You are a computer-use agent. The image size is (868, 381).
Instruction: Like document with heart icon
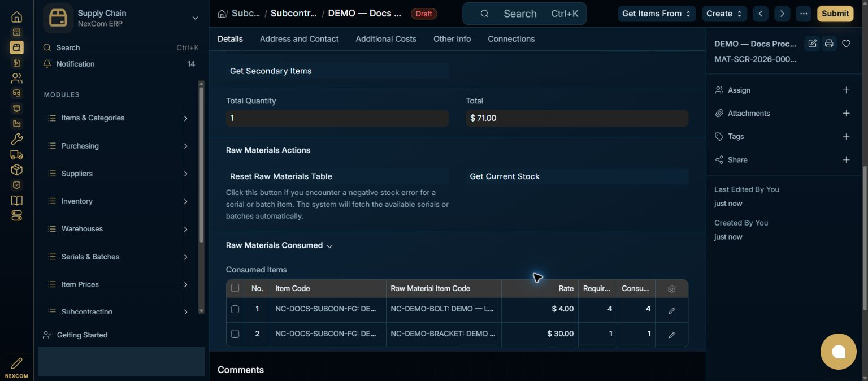click(x=846, y=44)
